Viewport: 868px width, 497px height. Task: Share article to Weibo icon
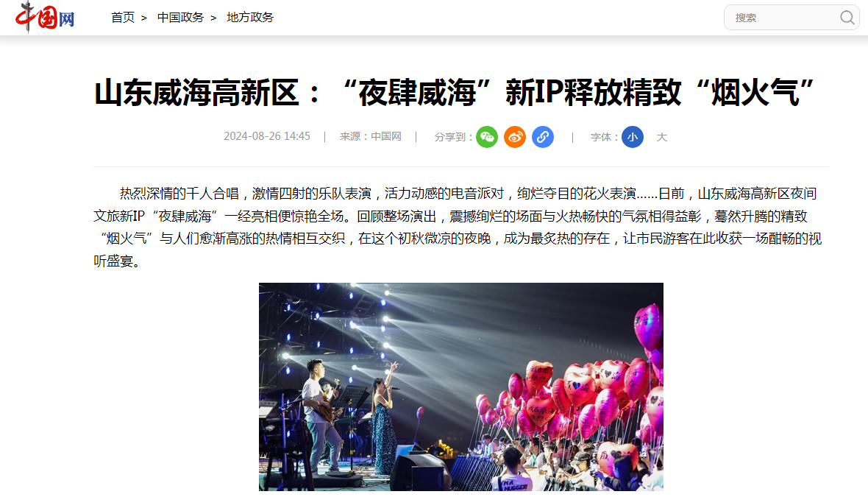click(515, 137)
